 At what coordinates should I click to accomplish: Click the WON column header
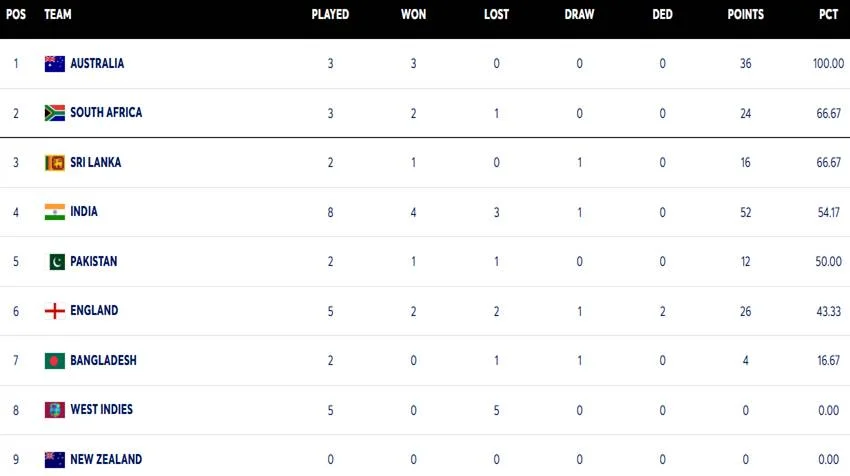[414, 15]
